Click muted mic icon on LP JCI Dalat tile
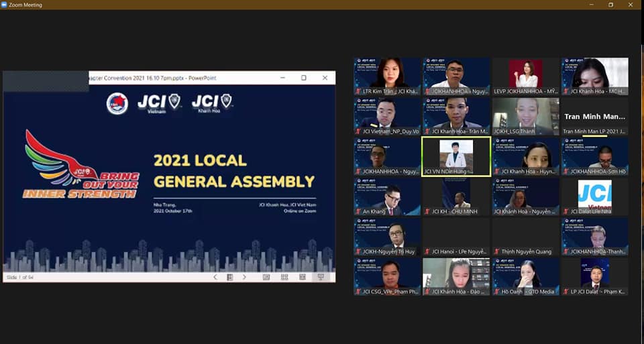 (566, 292)
